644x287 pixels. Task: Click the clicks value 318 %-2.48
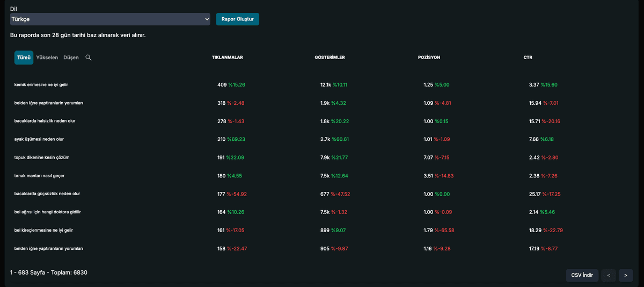[x=231, y=103]
